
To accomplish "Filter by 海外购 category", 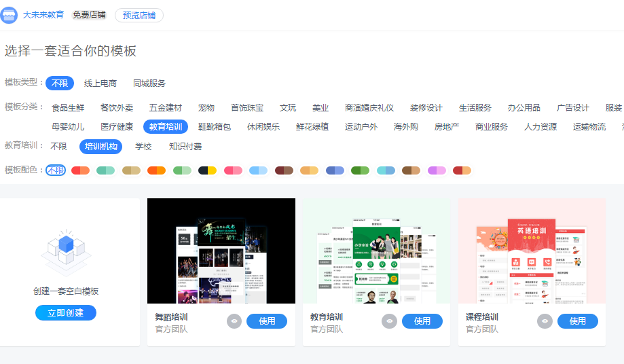I will click(406, 126).
